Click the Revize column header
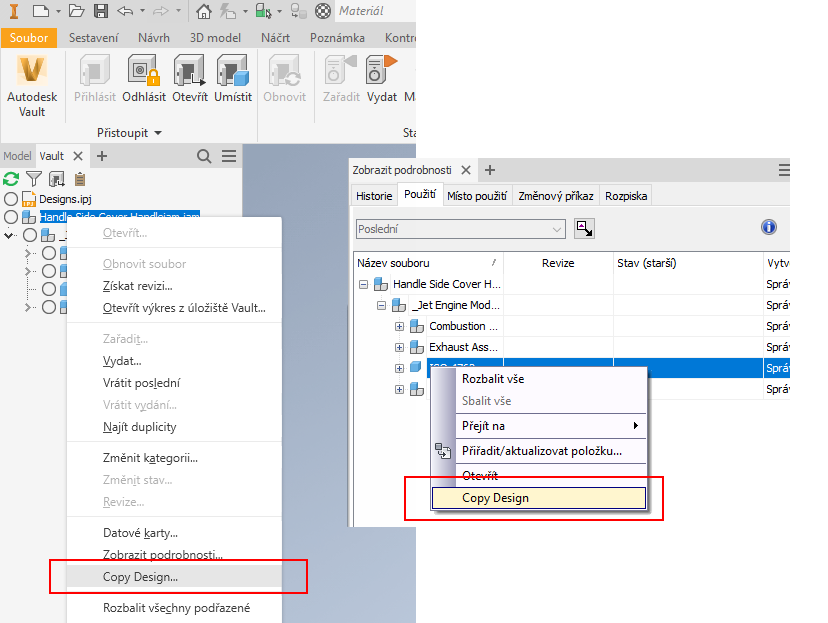This screenshot has height=623, width=828. click(558, 263)
